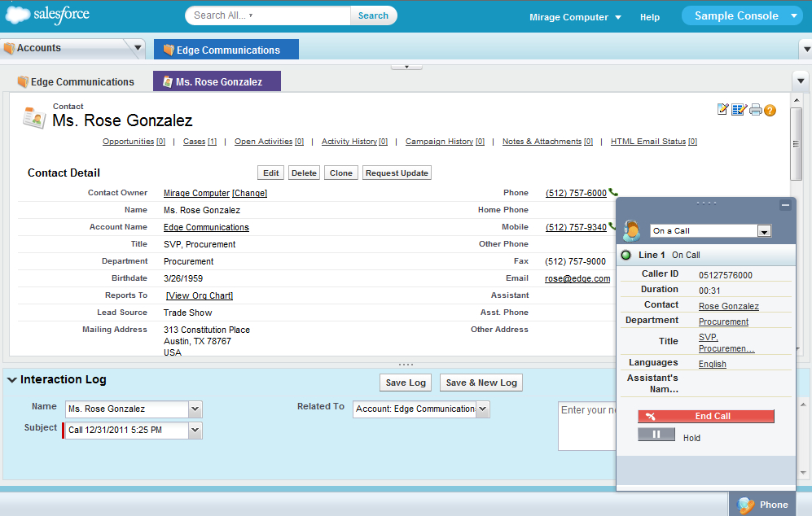Put the call on Hold
Viewport: 812px width, 516px height.
pos(656,435)
